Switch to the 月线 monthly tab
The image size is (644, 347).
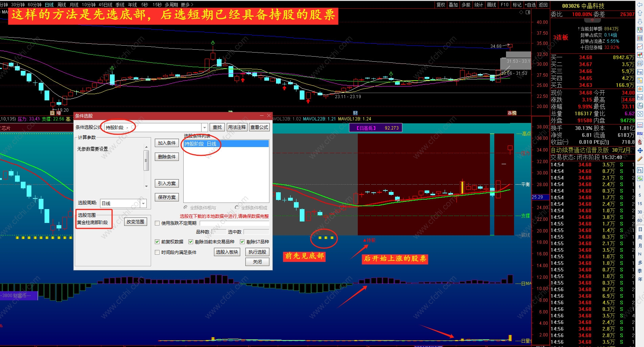tap(74, 5)
